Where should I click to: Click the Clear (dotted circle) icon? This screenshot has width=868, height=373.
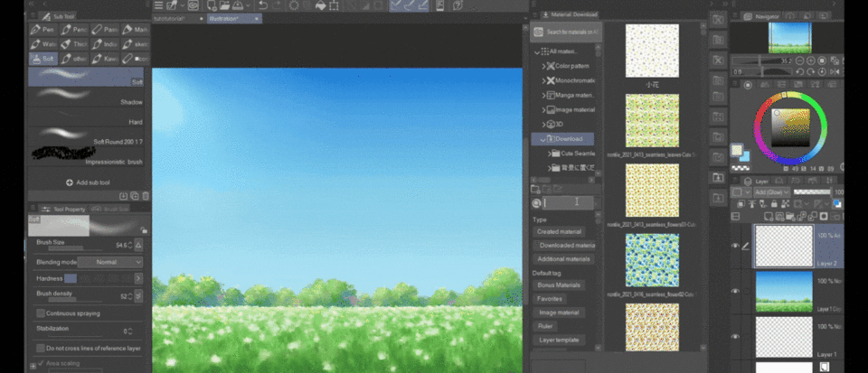[294, 5]
